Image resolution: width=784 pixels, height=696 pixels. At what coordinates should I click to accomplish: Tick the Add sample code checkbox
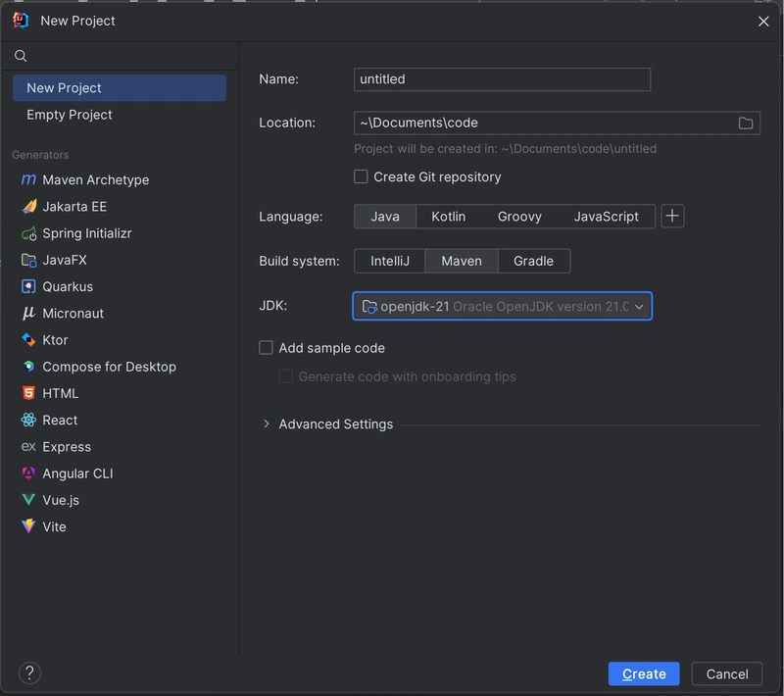click(x=266, y=347)
